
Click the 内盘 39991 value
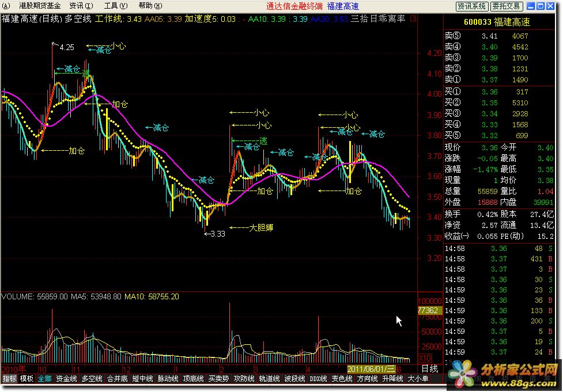[543, 202]
